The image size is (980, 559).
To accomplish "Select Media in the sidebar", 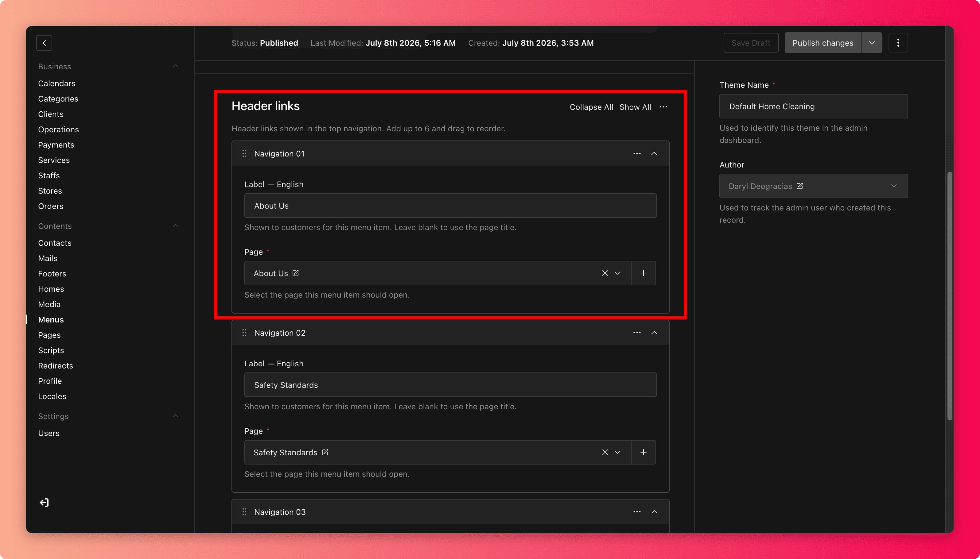I will [49, 304].
